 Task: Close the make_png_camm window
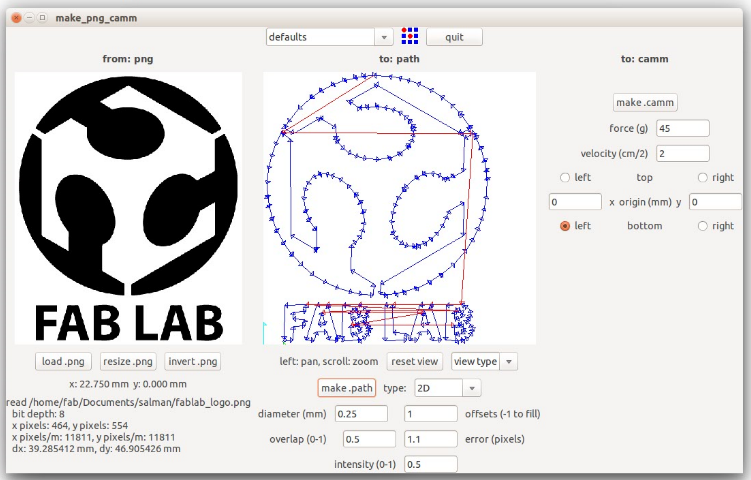pos(16,18)
